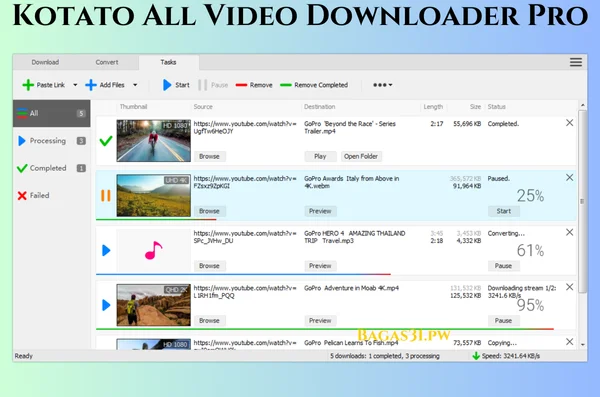This screenshot has width=600, height=397.
Task: Click the '5 downloads: 1 completed, 3 processing' status text
Action: tap(385, 356)
